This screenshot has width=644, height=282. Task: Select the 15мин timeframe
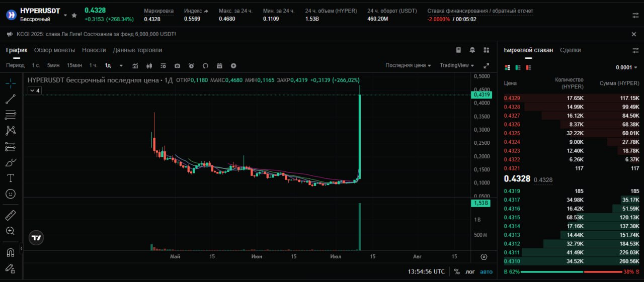click(74, 65)
